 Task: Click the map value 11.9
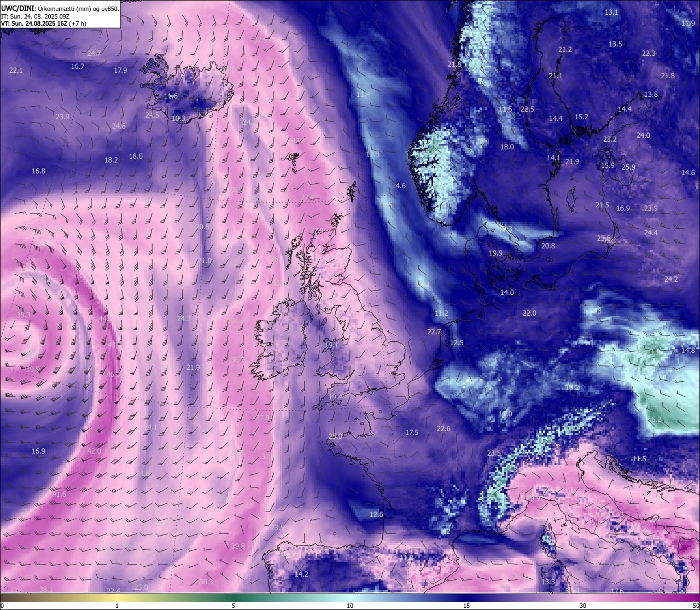click(x=688, y=23)
